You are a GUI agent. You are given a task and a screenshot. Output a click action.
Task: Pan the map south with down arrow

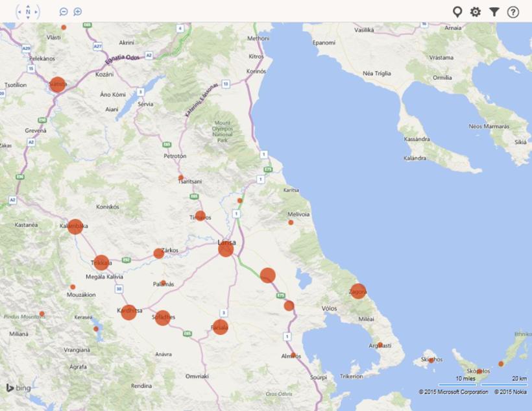[28, 18]
